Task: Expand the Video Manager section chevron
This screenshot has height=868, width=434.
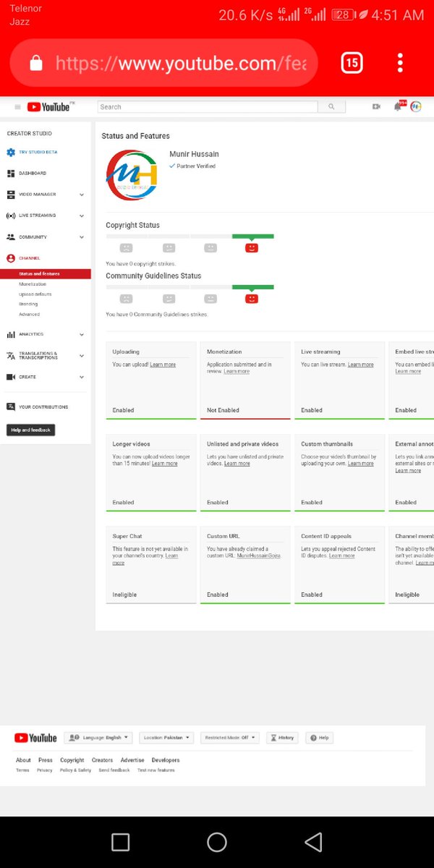Action: (82, 195)
